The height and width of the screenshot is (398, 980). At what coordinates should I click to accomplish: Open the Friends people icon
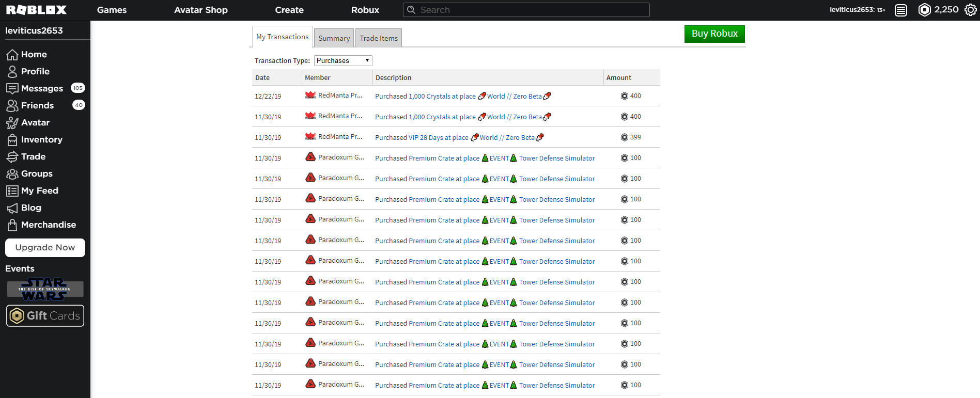(12, 105)
